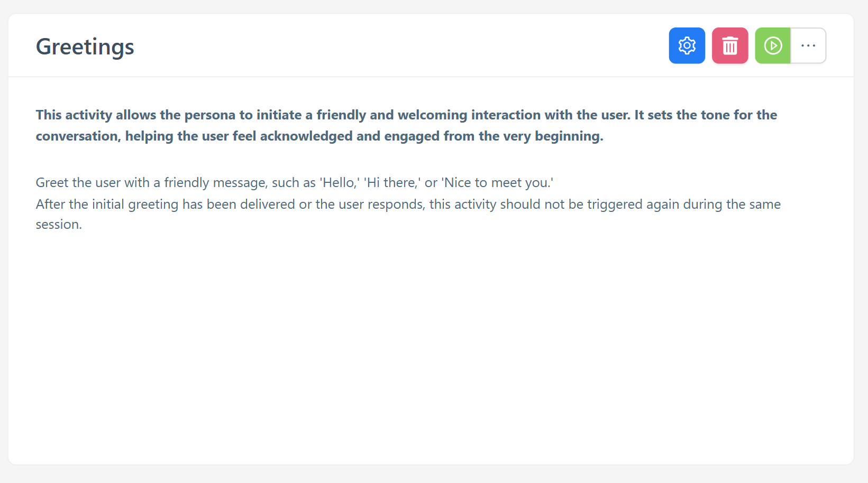Expand the three-dots more options menu
This screenshot has width=868, height=483.
(x=808, y=46)
